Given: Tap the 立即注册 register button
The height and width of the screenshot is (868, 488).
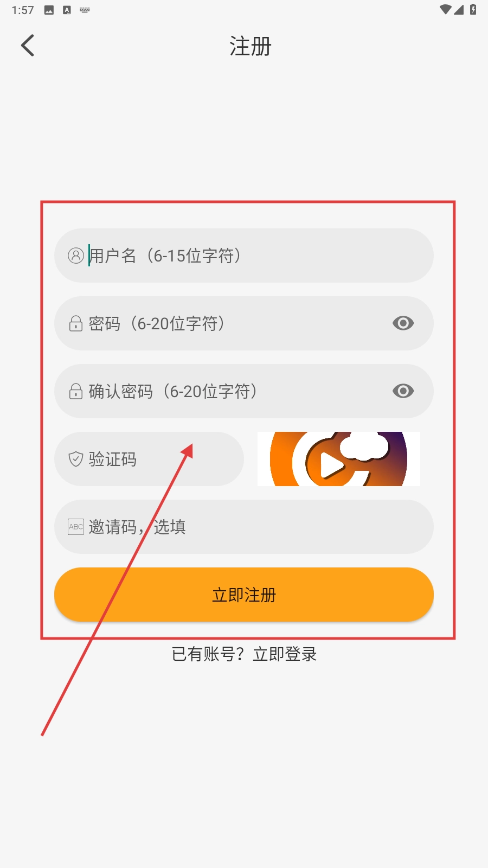Looking at the screenshot, I should pos(244,595).
